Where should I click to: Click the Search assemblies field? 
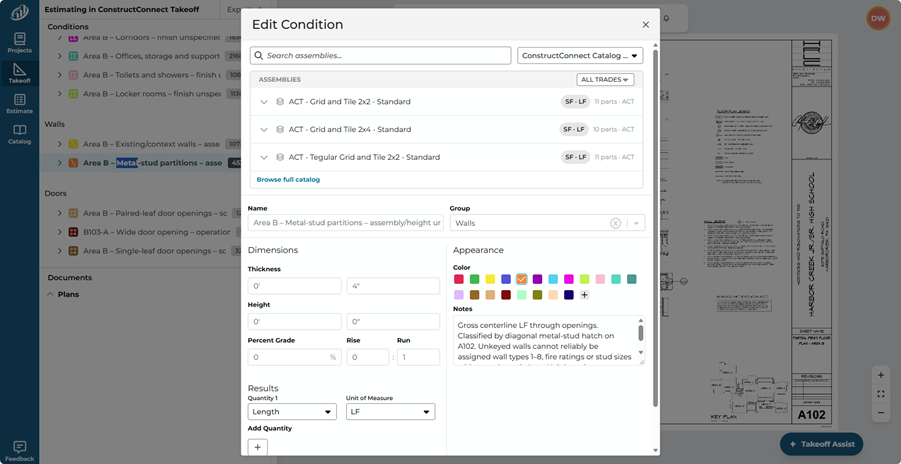(x=380, y=56)
